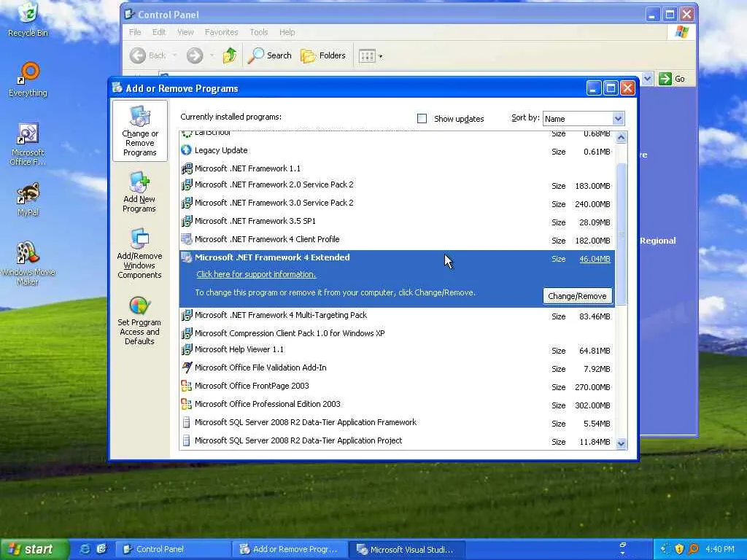Select Microsoft Office File Validation Add-In
This screenshot has width=747, height=560.
[x=398, y=368]
